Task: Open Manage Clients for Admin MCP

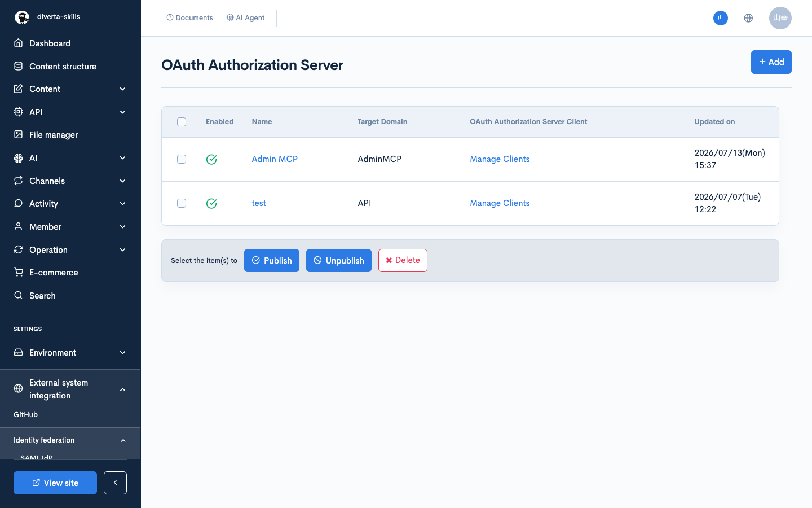Action: [500, 159]
